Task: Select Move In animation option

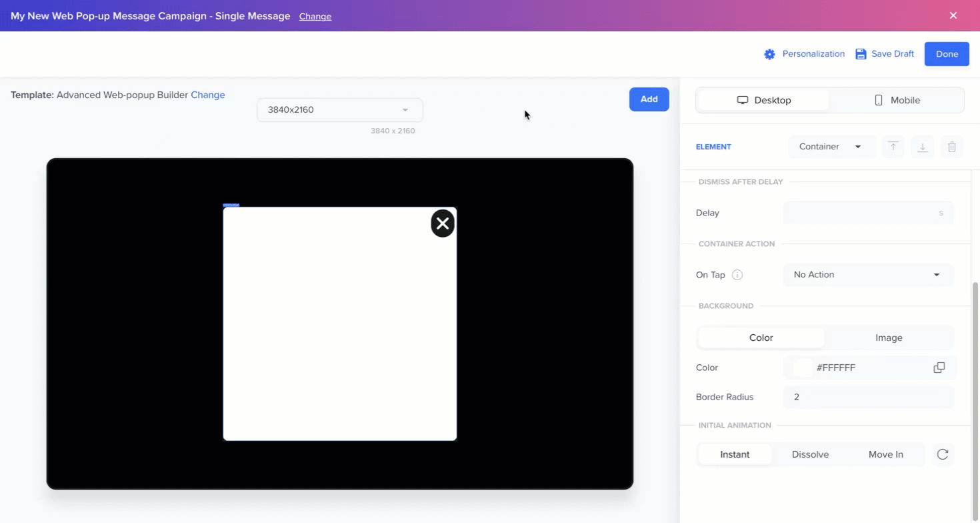Action: (885, 454)
